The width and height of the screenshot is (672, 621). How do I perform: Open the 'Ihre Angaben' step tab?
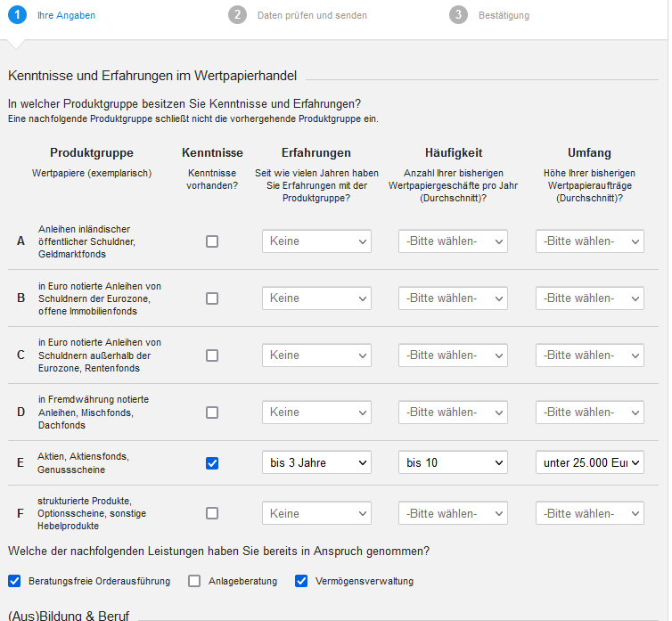[x=66, y=15]
